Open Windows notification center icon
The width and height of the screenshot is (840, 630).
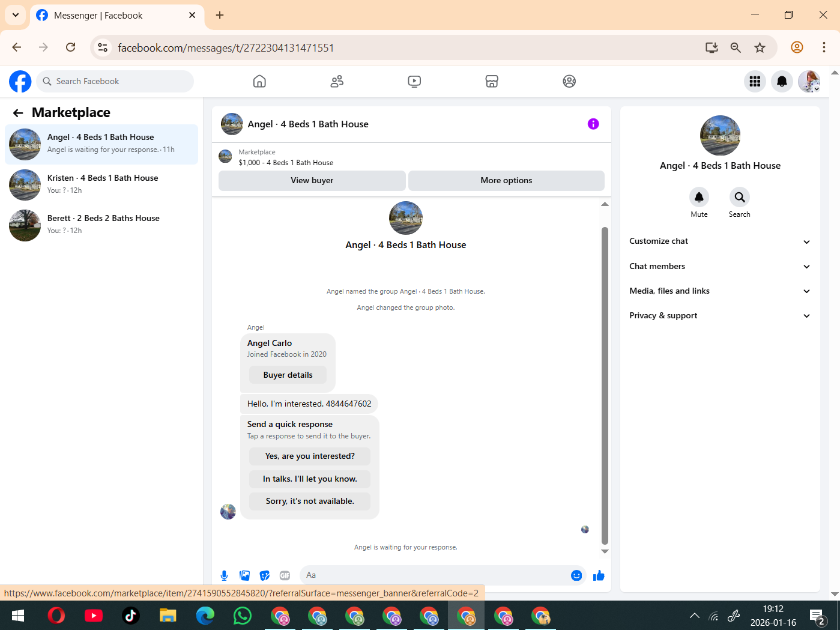click(817, 616)
